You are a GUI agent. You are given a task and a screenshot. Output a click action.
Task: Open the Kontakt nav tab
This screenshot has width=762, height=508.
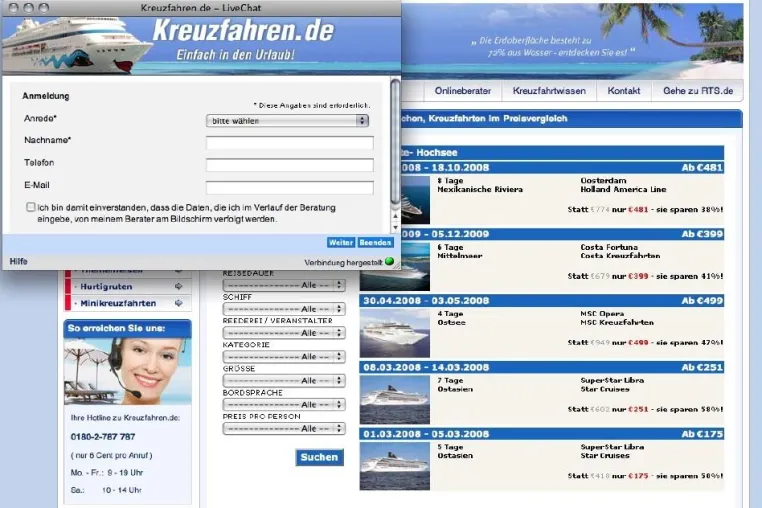coord(623,91)
